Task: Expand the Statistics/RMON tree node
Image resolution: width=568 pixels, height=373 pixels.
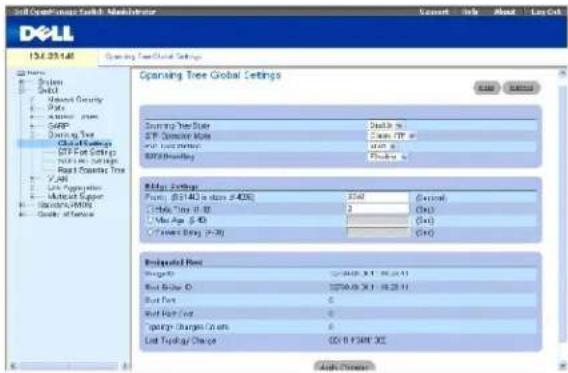Action: (x=22, y=205)
